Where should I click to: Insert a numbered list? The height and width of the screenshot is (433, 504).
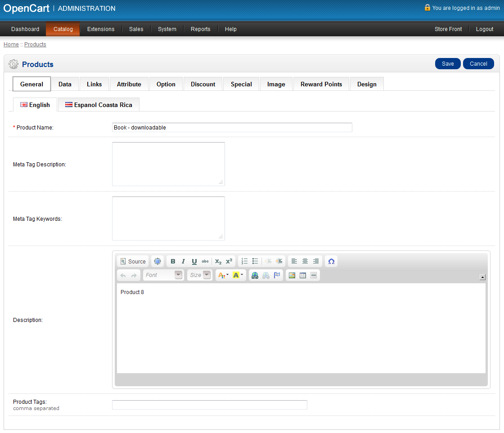tap(244, 261)
